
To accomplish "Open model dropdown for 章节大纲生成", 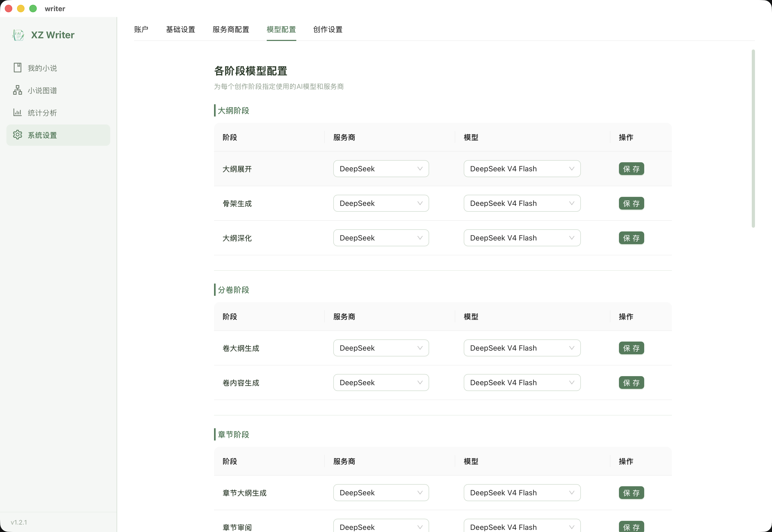I will (x=522, y=493).
